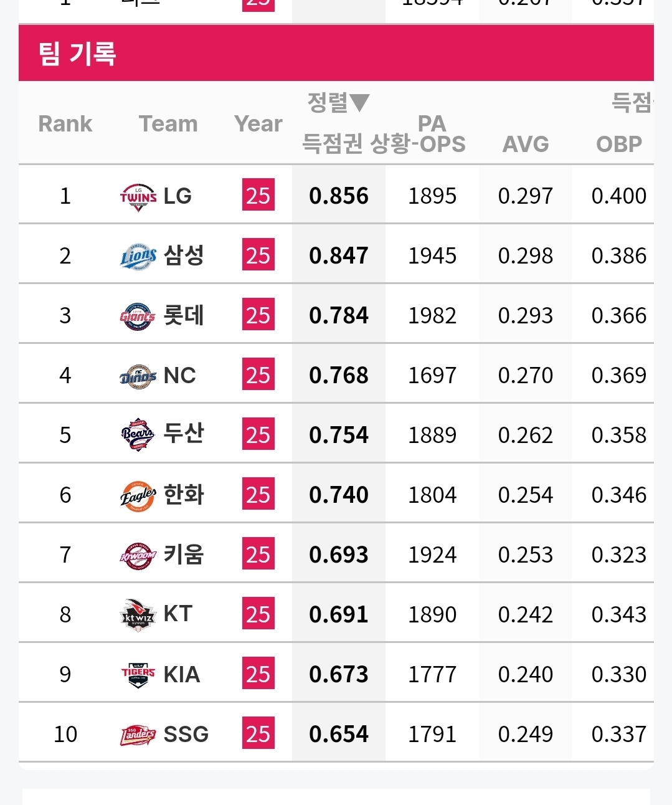This screenshot has height=805, width=672.
Task: Sort table by the PA column
Action: point(432,123)
